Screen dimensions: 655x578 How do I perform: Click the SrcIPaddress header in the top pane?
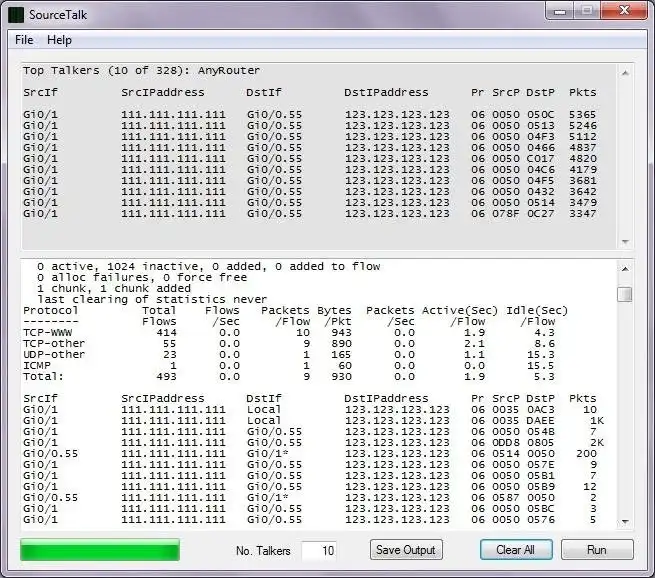[x=163, y=92]
